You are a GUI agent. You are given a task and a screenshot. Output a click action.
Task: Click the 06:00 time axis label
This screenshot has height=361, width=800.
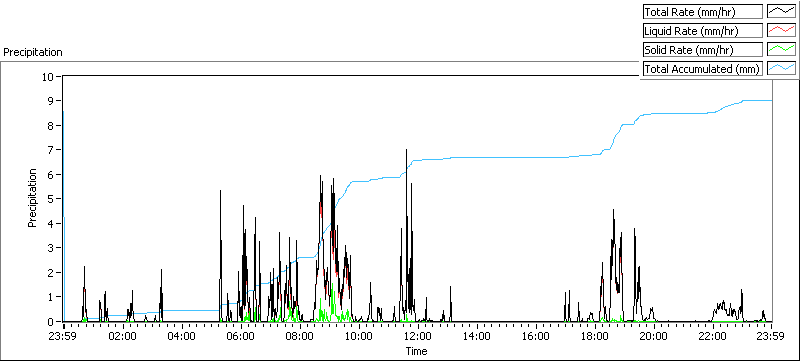pyautogui.click(x=241, y=336)
